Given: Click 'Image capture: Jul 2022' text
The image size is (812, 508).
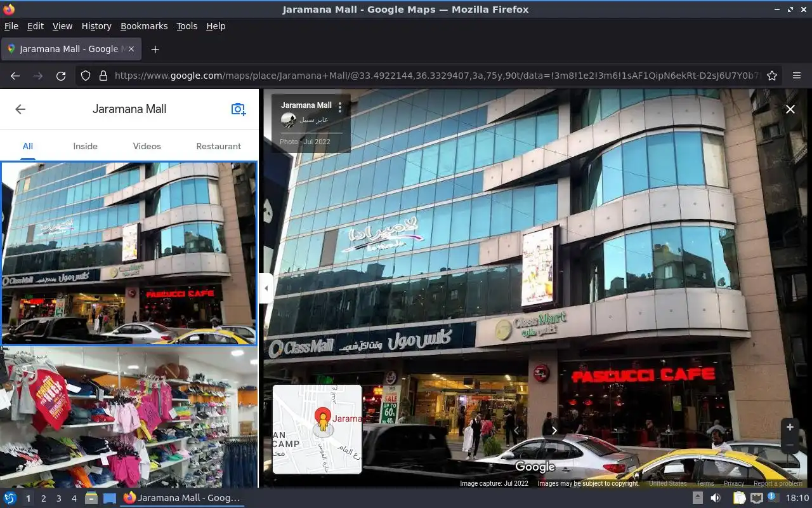Looking at the screenshot, I should (494, 484).
